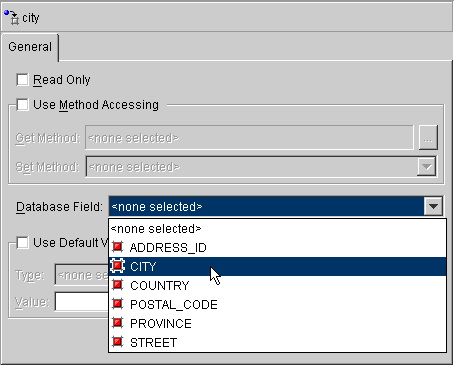Click the Value input field

82,302
